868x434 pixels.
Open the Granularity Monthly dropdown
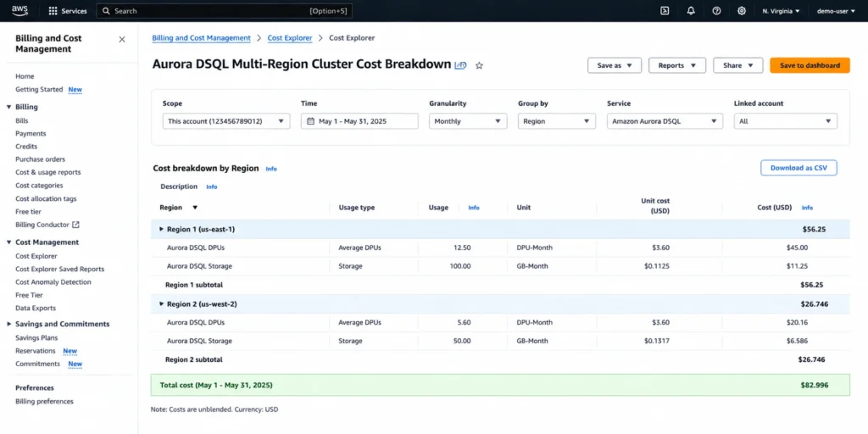(468, 121)
